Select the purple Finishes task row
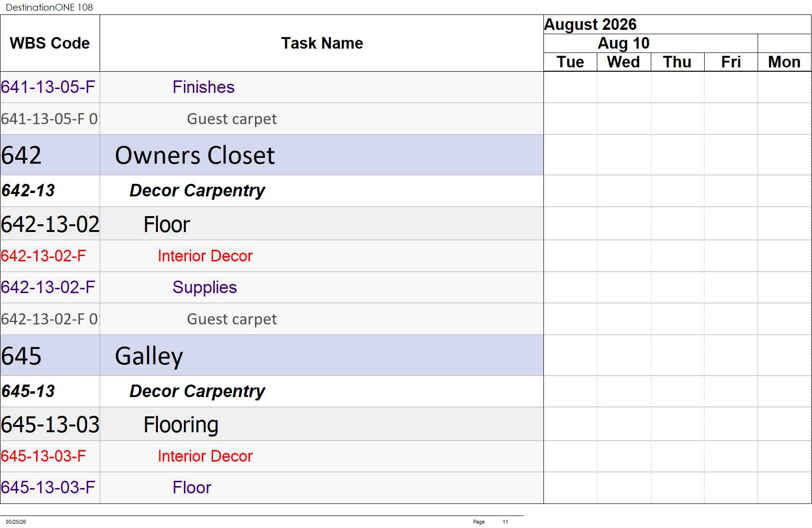Screen dimensions: 812x528 (272, 87)
